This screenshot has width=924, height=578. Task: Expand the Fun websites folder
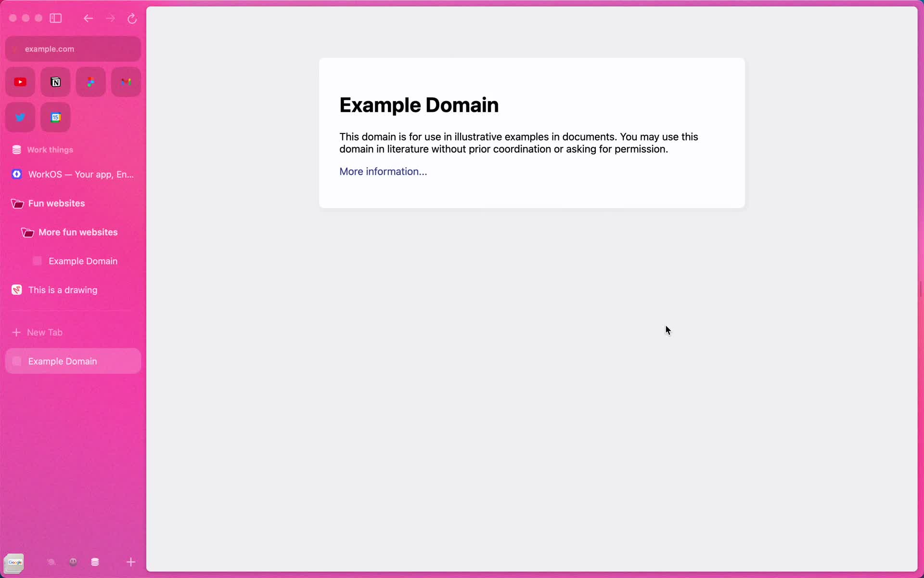point(56,203)
